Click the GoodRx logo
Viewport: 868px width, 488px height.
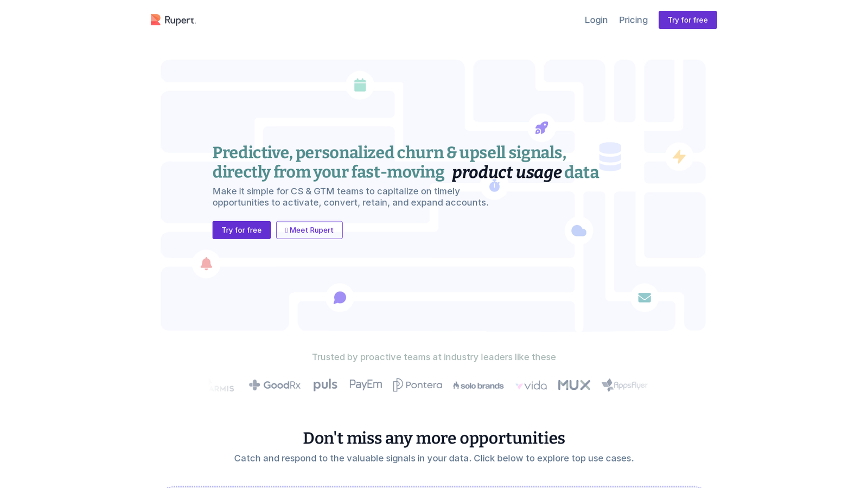pyautogui.click(x=275, y=385)
